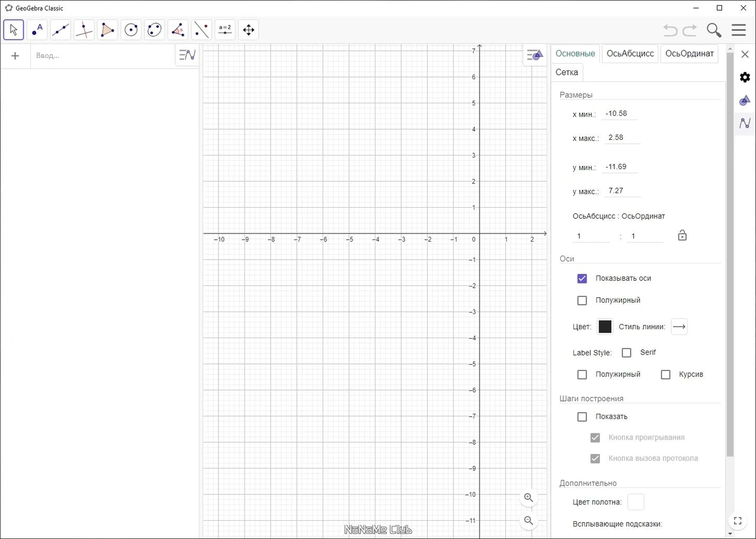Click the x макс. value field
The height and width of the screenshot is (539, 756).
click(x=622, y=137)
